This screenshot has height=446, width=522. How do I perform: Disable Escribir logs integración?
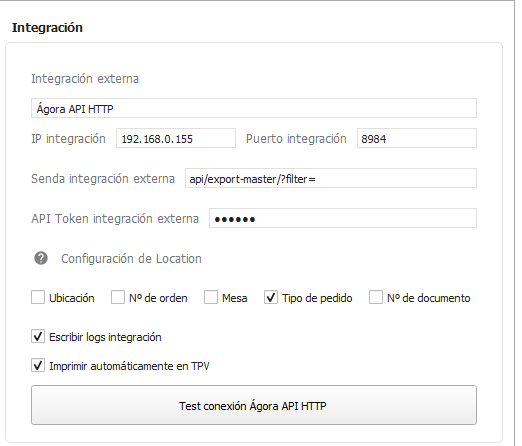point(38,336)
